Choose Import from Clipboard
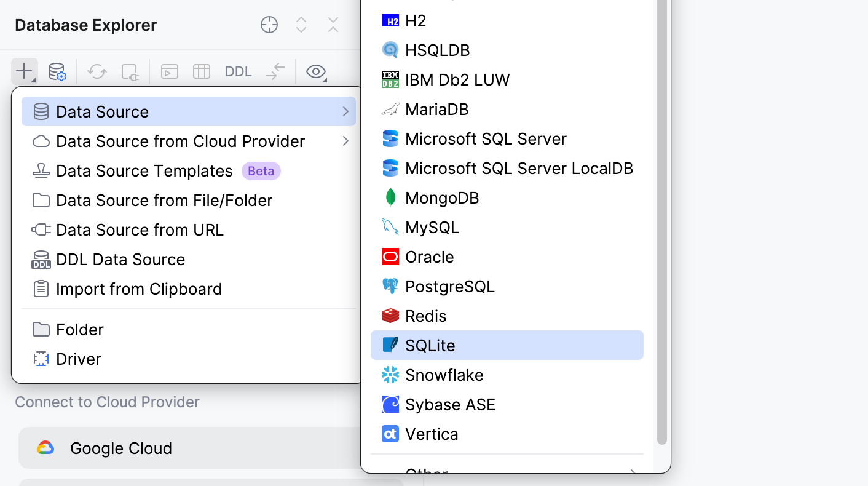Screen dimensions: 868x486 [x=189, y=289]
